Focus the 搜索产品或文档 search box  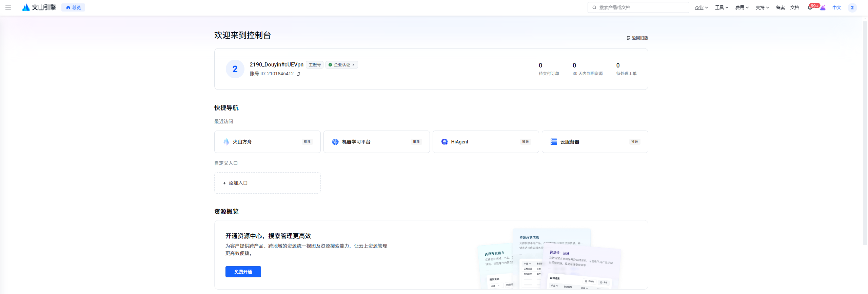(638, 7)
